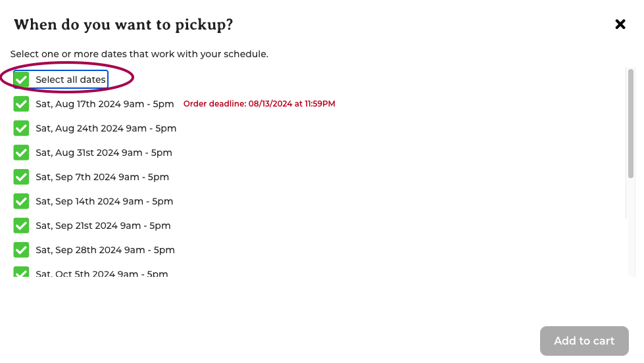Click the 'Select one or more dates' instruction text
This screenshot has width=644, height=363.
[x=139, y=54]
